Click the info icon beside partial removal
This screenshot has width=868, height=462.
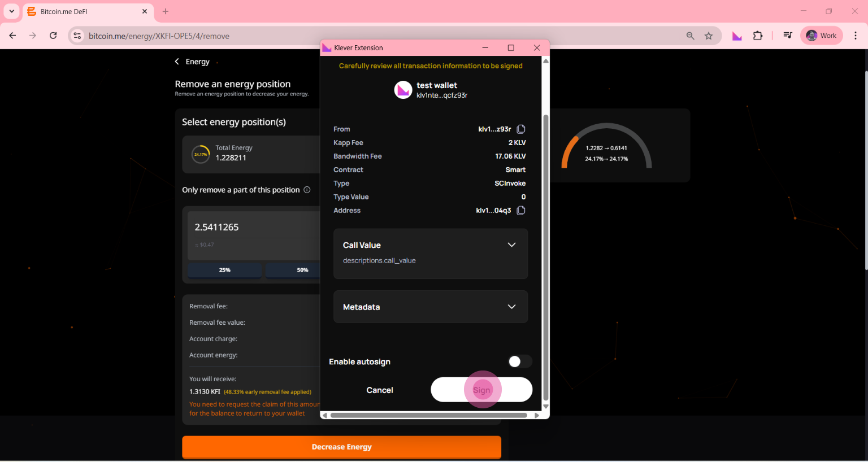tap(307, 190)
